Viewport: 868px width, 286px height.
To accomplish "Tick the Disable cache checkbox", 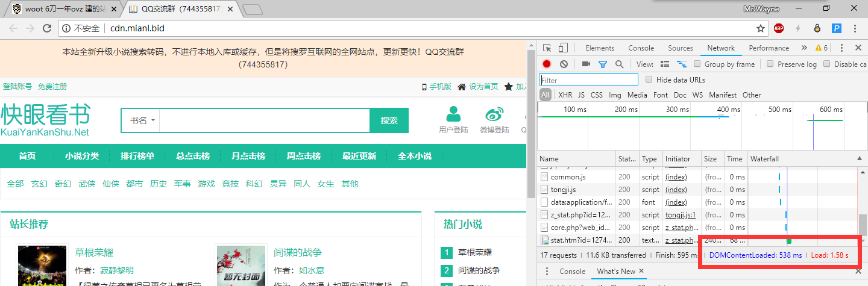I will [x=827, y=64].
